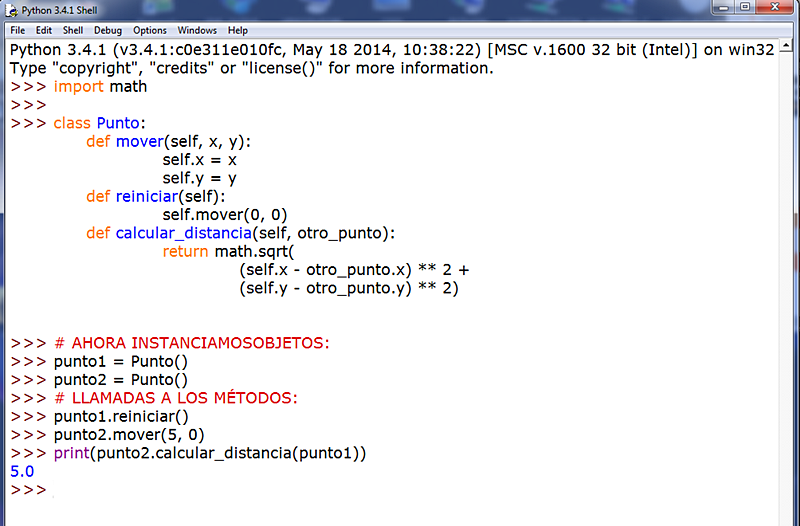Click the 'punto1 = Punto()' line
800x526 pixels.
(121, 362)
